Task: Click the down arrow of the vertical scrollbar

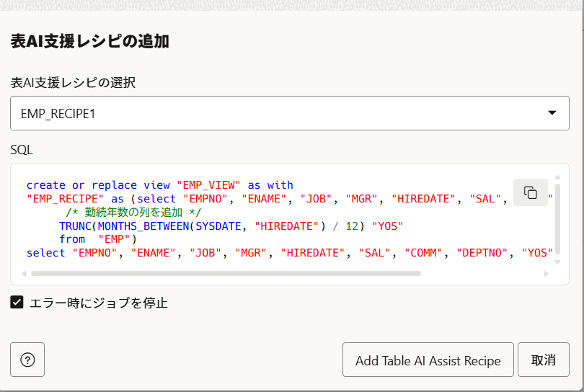Action: tap(557, 262)
